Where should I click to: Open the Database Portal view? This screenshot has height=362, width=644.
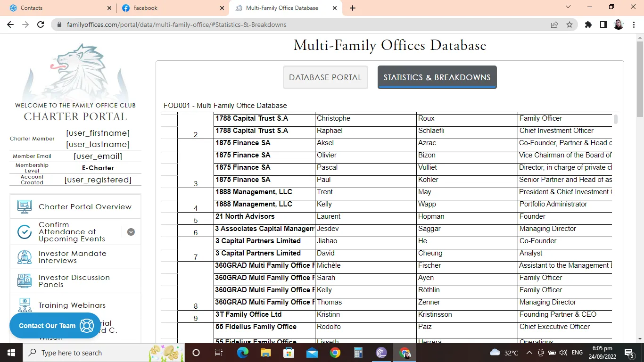(x=325, y=77)
